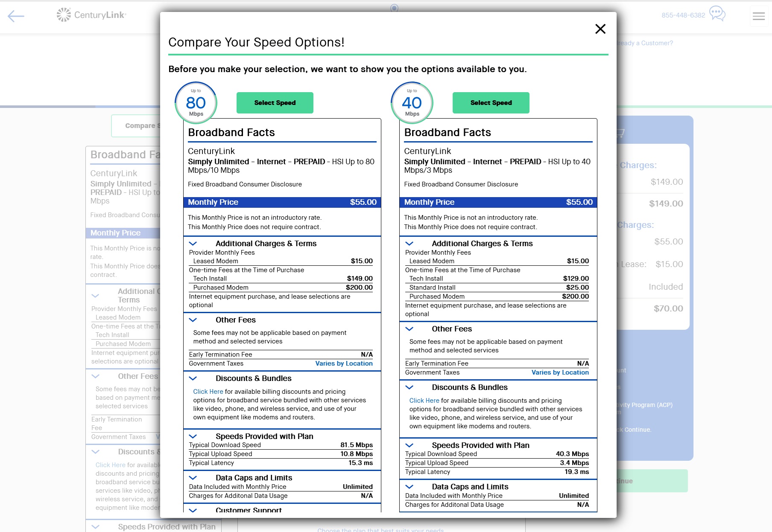Click Here link in 80 Mbps Discounts section
This screenshot has height=532, width=772.
(x=208, y=392)
